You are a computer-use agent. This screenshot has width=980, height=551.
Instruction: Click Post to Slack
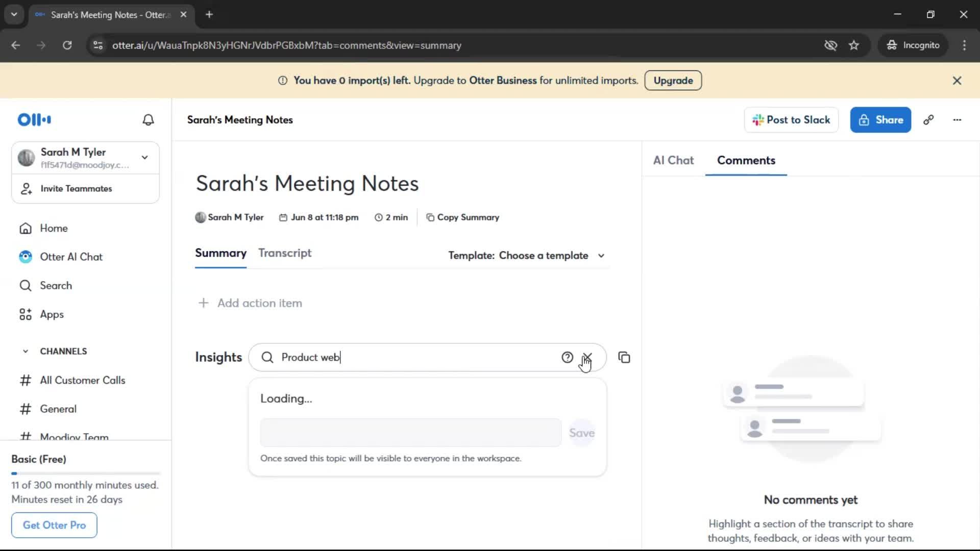(x=791, y=120)
